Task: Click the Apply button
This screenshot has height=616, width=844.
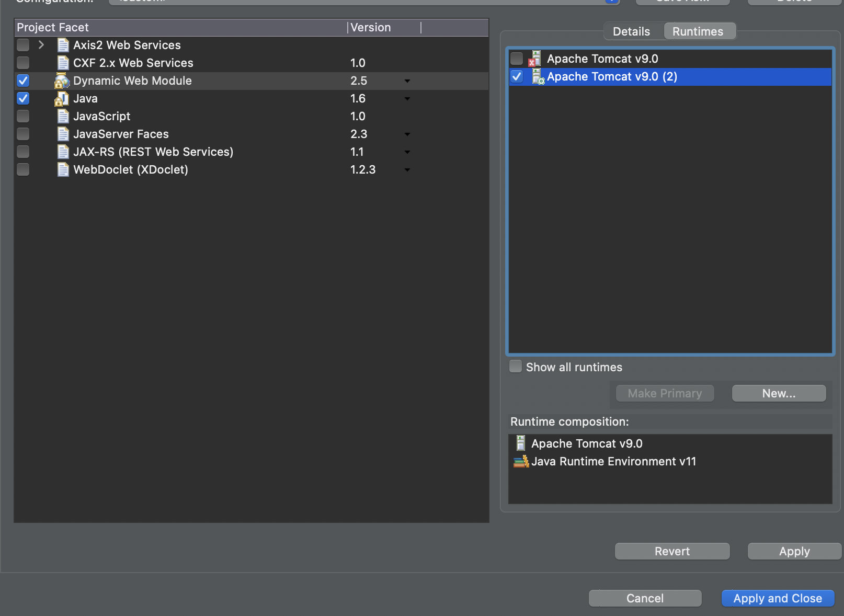Action: 794,551
